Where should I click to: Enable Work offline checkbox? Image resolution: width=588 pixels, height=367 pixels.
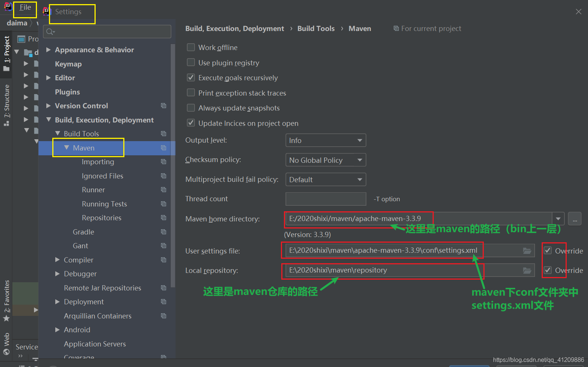coord(191,47)
